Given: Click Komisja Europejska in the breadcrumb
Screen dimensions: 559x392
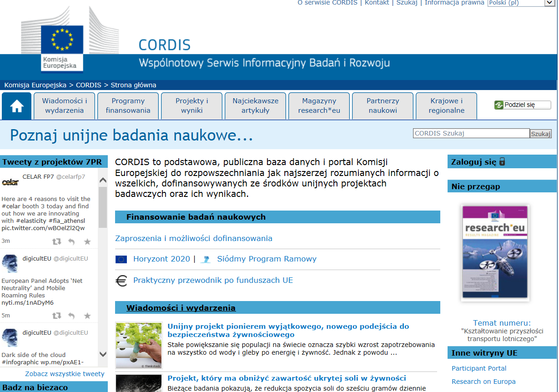Looking at the screenshot, I should click(x=35, y=85).
